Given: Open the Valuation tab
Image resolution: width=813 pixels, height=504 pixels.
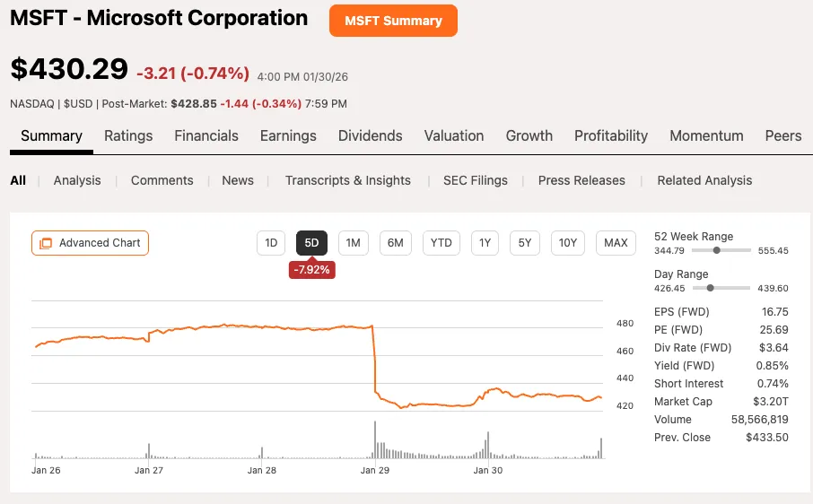Looking at the screenshot, I should coord(454,136).
